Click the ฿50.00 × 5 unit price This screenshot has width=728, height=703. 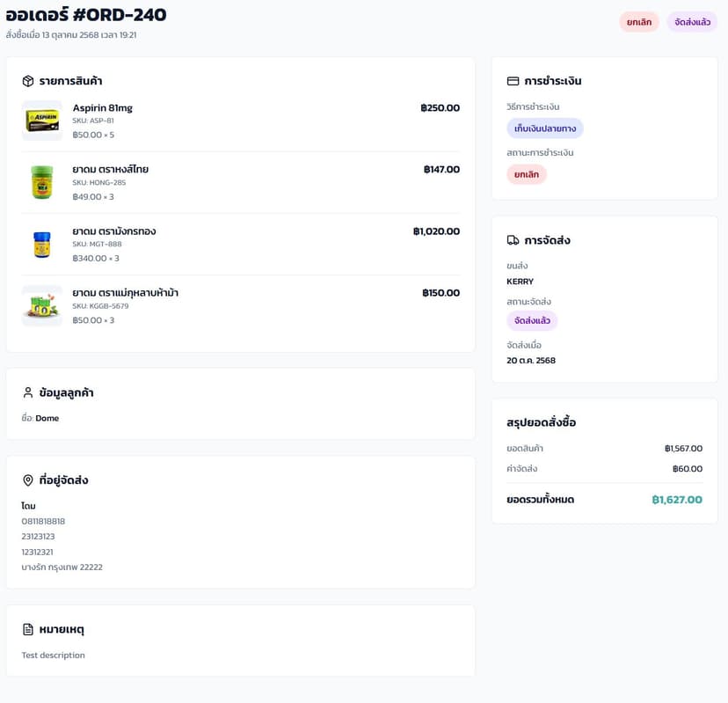(x=93, y=135)
